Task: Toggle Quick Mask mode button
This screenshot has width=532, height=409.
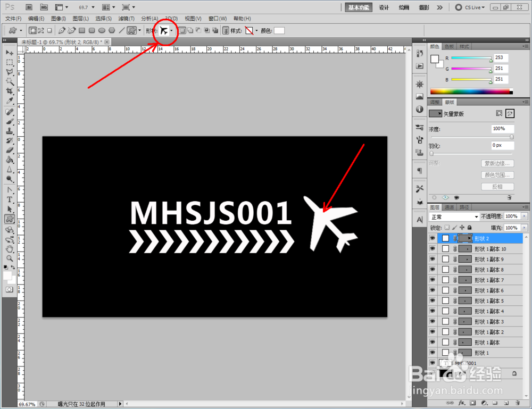Action: 10,290
